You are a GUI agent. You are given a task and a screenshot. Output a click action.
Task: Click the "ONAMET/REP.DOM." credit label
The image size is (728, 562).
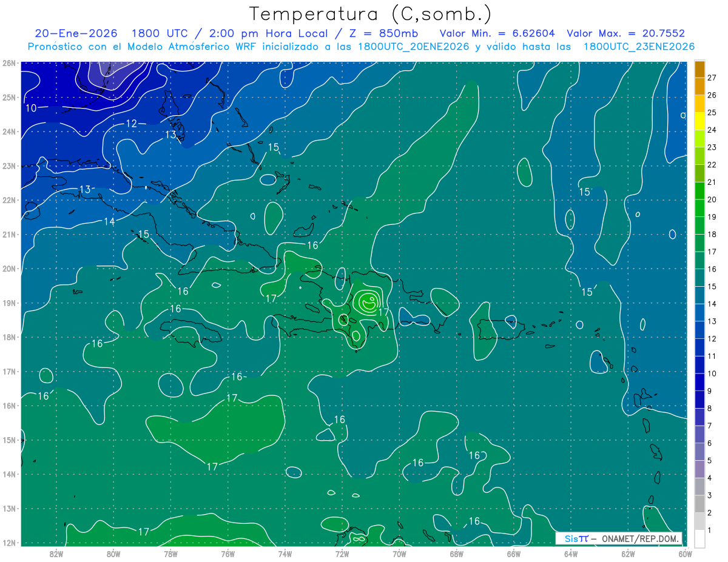(641, 538)
